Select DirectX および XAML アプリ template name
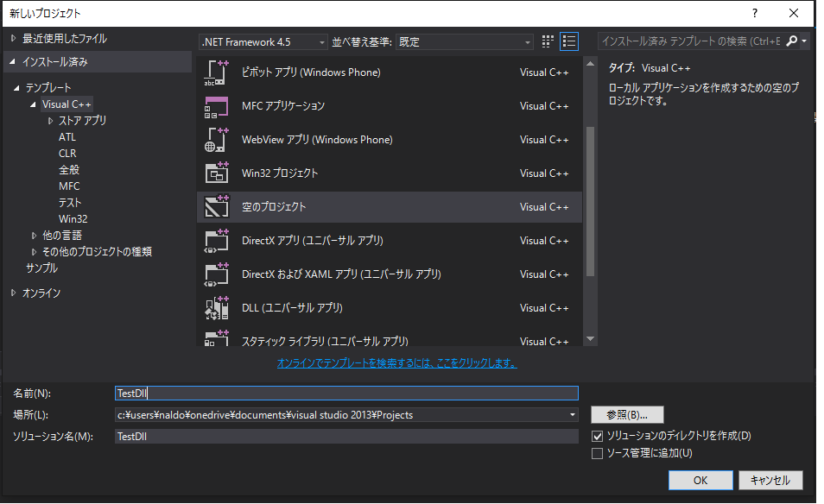824x504 pixels. [x=341, y=274]
